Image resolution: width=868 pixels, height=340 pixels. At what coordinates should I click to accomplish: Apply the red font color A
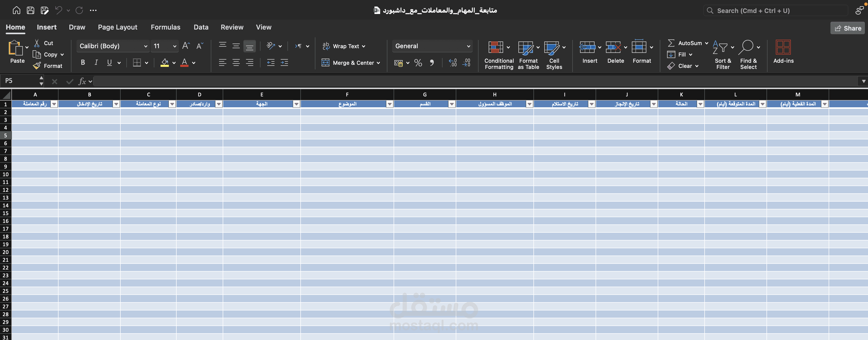pyautogui.click(x=184, y=62)
